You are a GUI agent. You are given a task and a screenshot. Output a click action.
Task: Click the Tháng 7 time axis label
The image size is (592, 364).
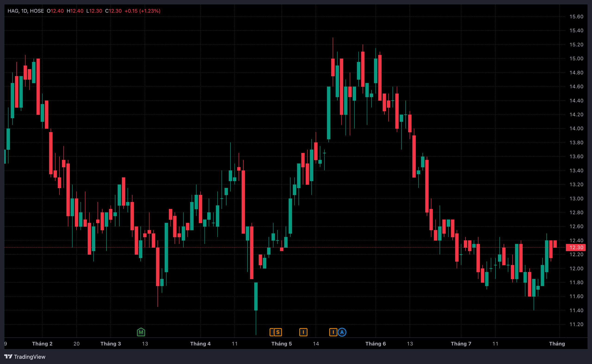pyautogui.click(x=461, y=343)
